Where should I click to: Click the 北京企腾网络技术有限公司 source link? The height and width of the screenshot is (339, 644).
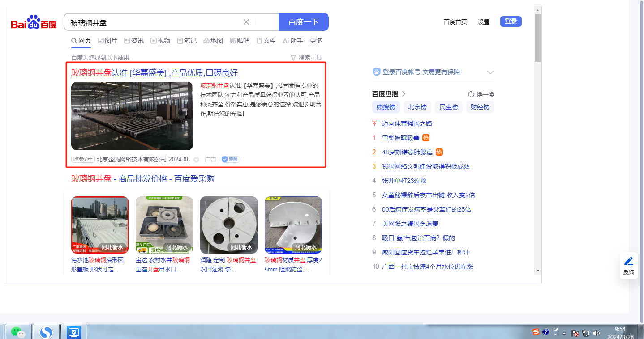click(x=132, y=159)
